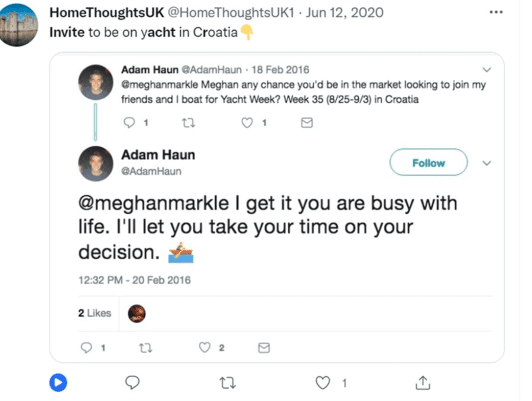Like the HomeThoughtsUK tweet
This screenshot has width=532, height=401.
323,383
